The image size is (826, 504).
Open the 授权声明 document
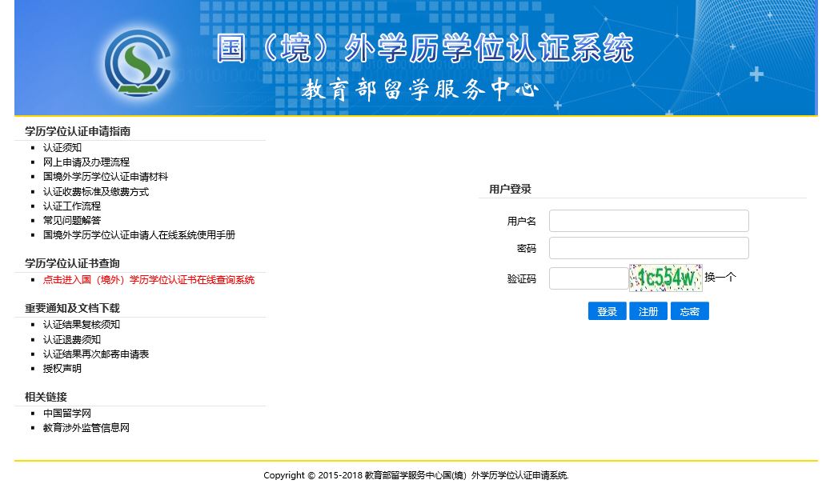coord(62,369)
